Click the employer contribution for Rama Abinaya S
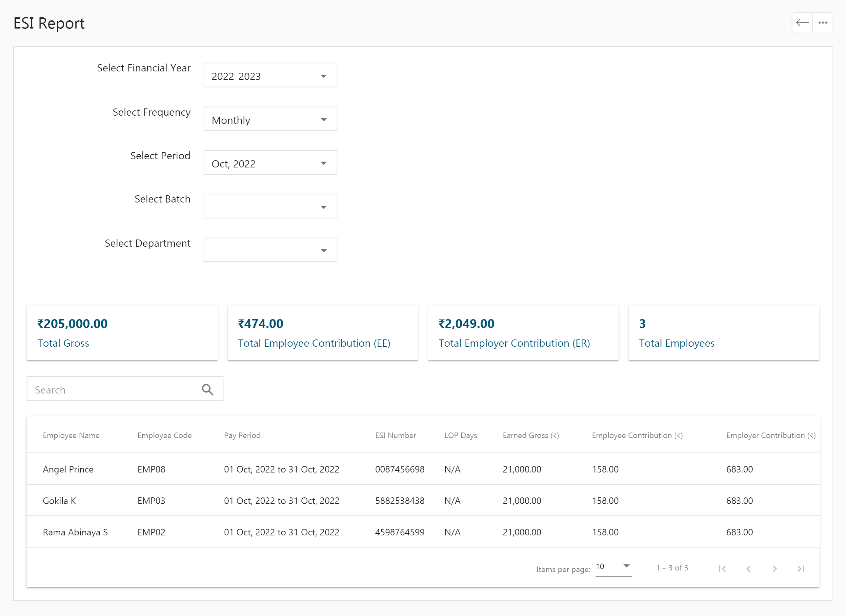 click(x=740, y=532)
